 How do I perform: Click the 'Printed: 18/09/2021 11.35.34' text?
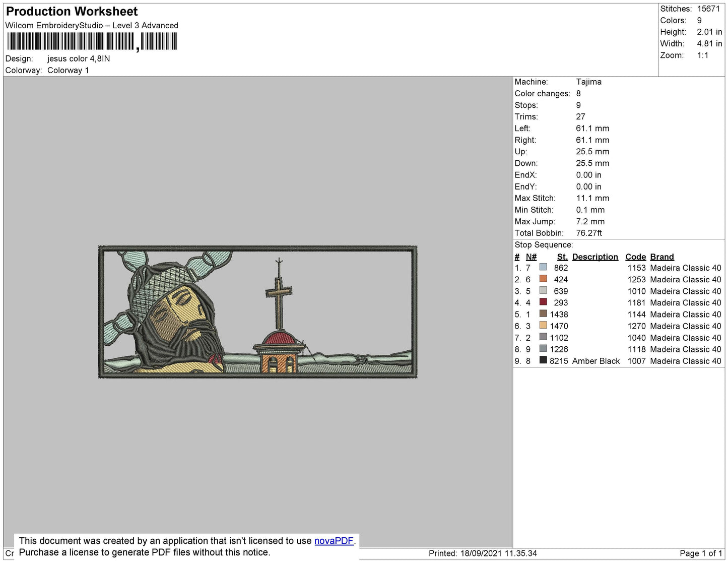483,553
